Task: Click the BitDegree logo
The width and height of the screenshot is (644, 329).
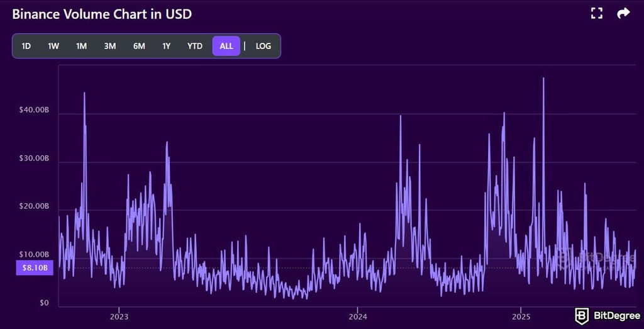Action: (608, 316)
